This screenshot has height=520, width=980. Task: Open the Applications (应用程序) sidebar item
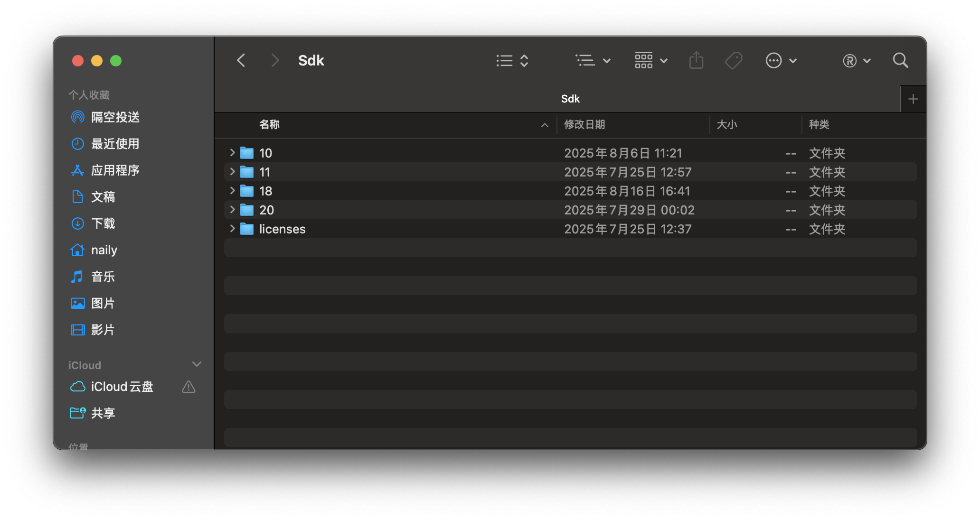116,170
